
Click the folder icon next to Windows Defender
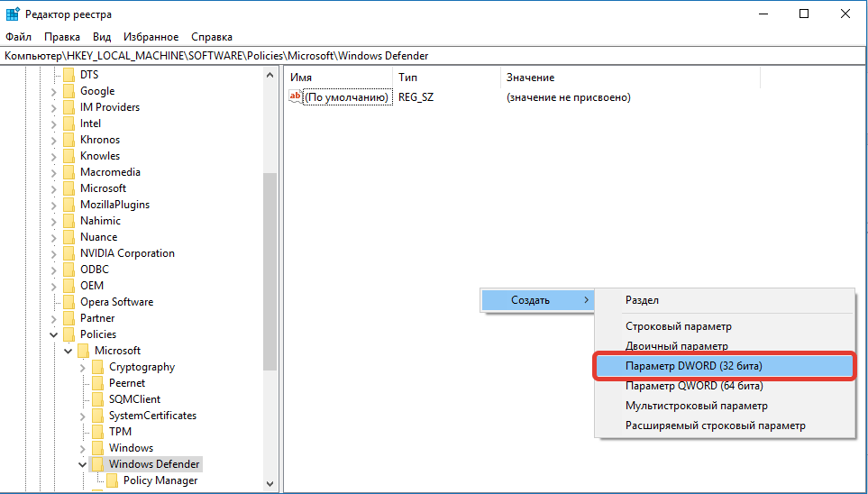(x=97, y=464)
